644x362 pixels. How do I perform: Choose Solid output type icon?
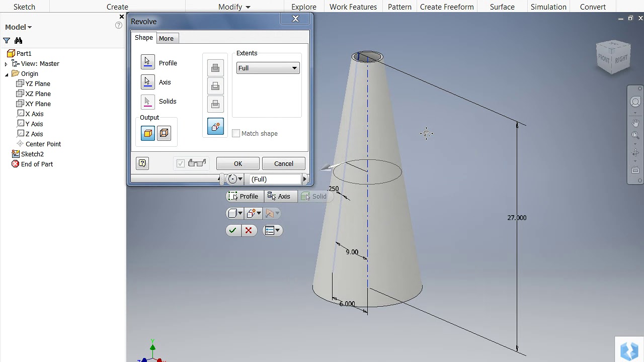pos(148,133)
